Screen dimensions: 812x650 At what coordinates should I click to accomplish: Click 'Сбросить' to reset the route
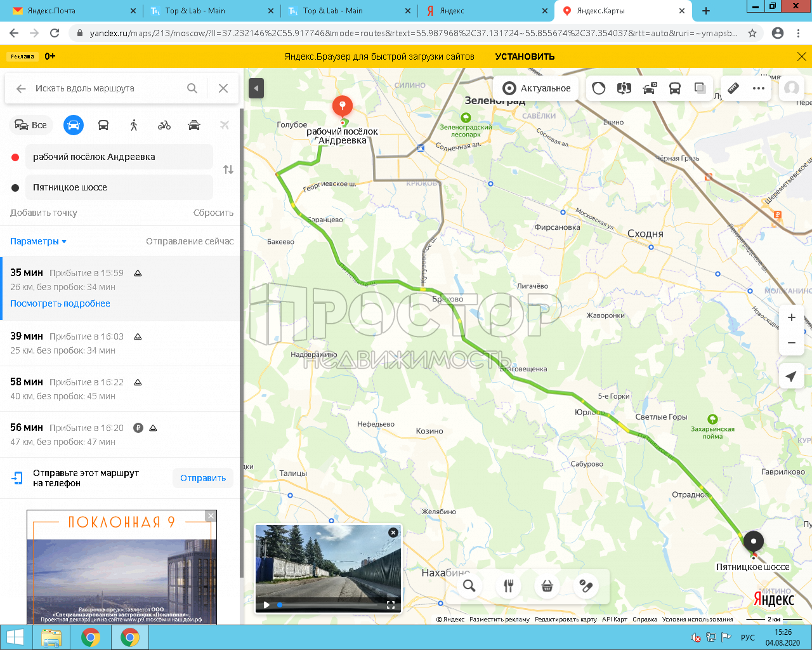point(213,213)
